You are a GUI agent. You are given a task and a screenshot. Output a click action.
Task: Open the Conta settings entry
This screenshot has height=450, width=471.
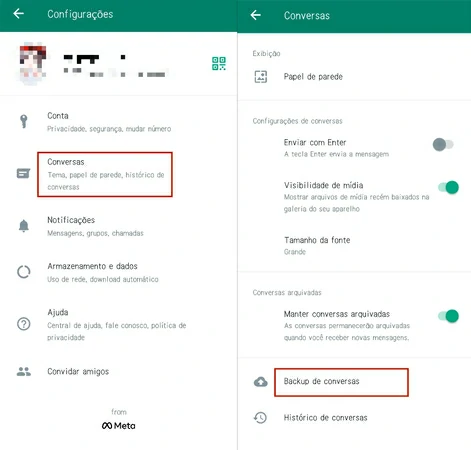coord(118,122)
